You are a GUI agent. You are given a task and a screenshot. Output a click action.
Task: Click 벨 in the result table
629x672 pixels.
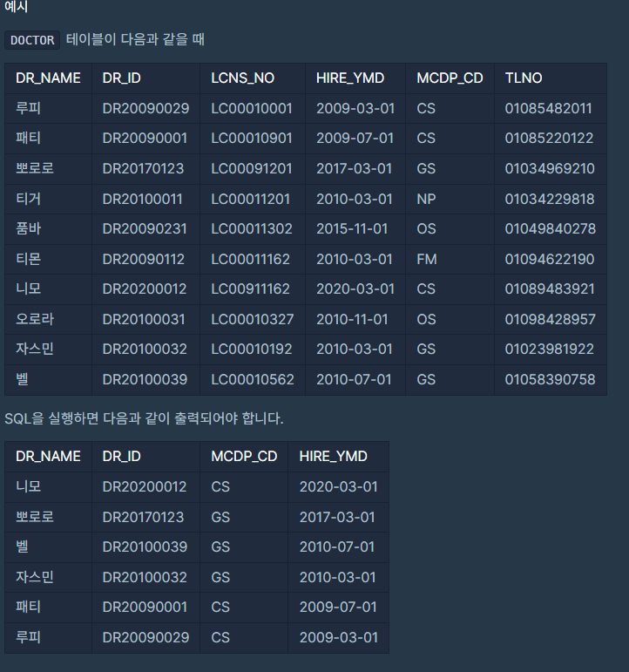click(x=23, y=546)
